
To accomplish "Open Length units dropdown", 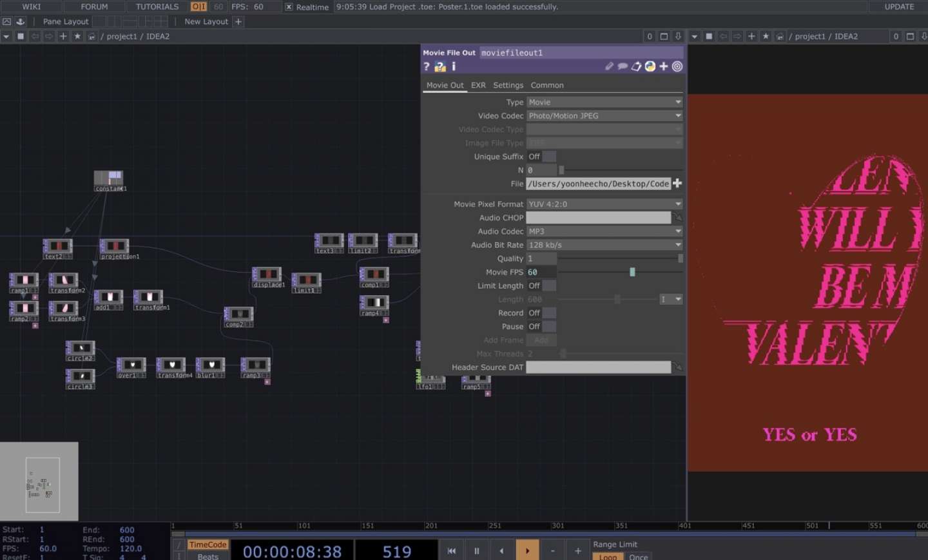I will point(671,299).
